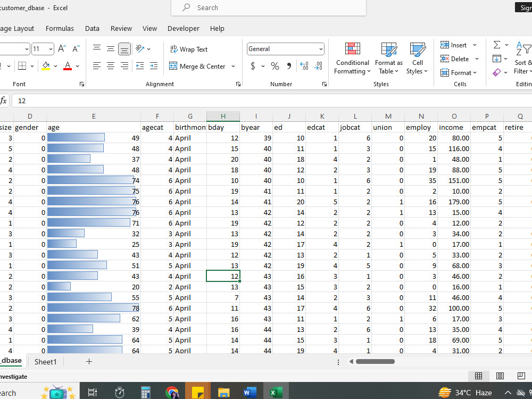Image resolution: width=532 pixels, height=399 pixels.
Task: Open the Formulas tab
Action: [60, 29]
